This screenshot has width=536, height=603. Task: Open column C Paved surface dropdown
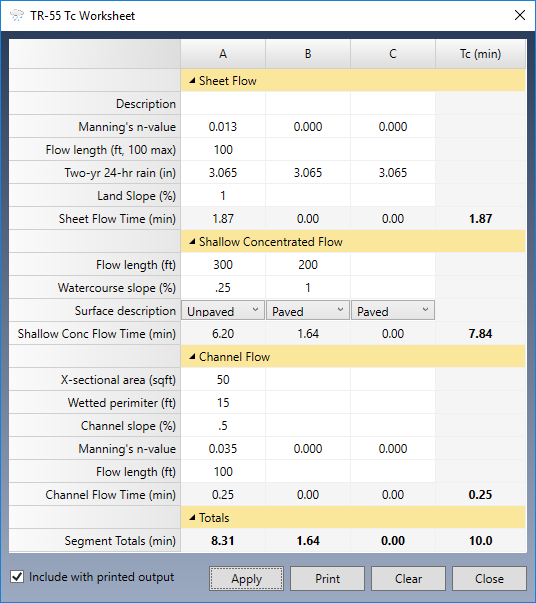tap(393, 311)
